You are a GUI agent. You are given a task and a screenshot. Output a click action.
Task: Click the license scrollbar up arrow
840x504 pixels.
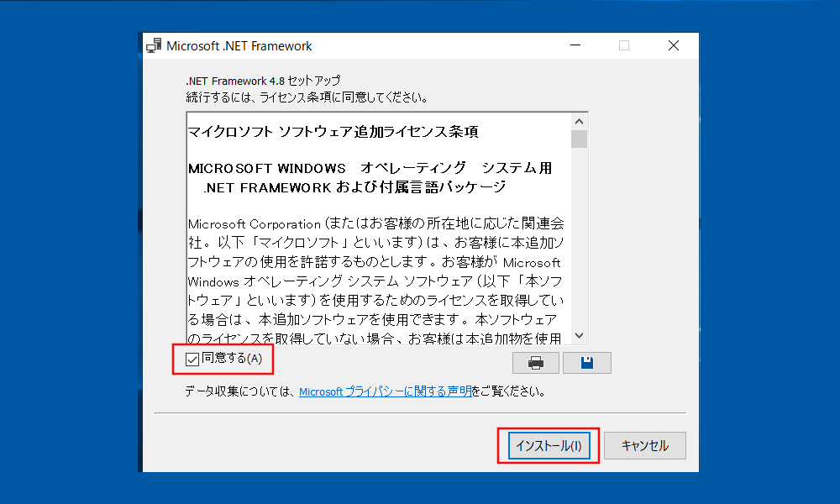[579, 120]
